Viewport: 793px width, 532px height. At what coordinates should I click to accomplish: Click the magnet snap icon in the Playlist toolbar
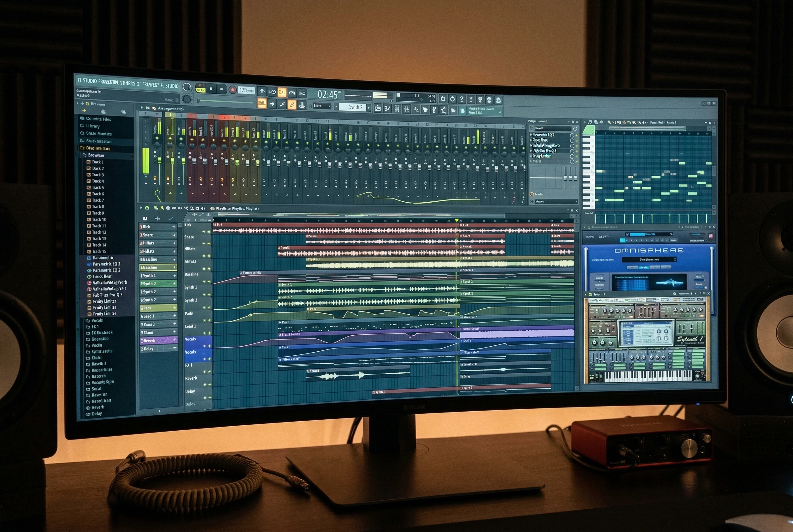pos(147,208)
